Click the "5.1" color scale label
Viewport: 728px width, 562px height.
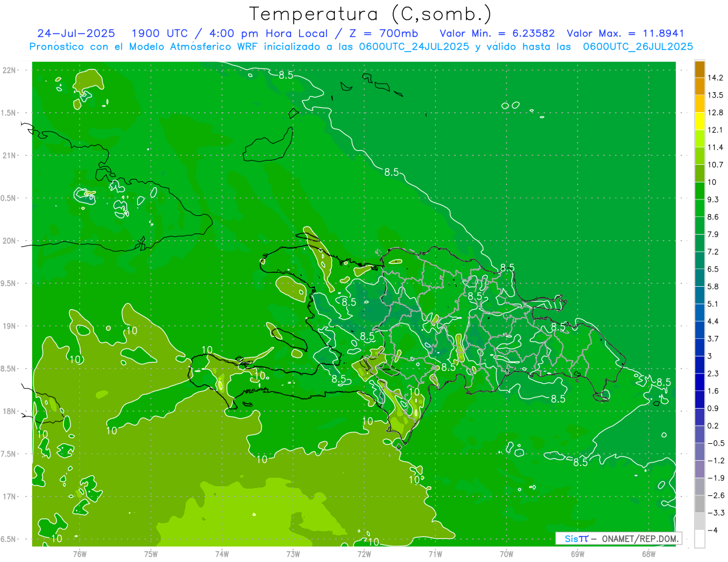tap(713, 304)
